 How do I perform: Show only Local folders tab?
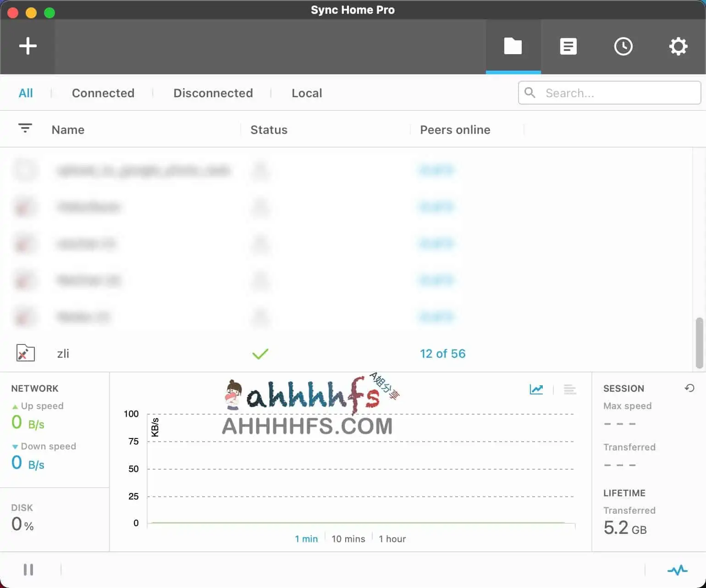click(x=307, y=93)
